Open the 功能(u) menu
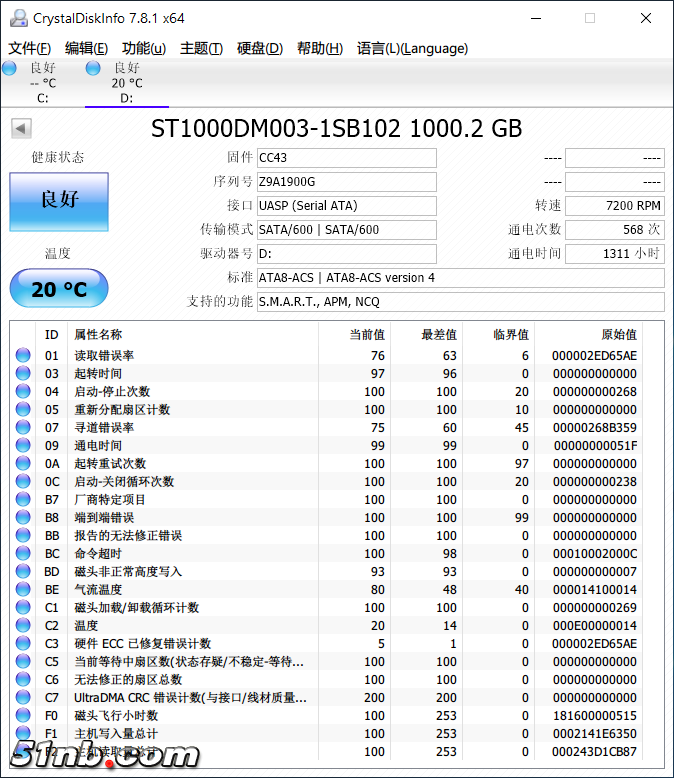This screenshot has width=674, height=778. click(144, 48)
